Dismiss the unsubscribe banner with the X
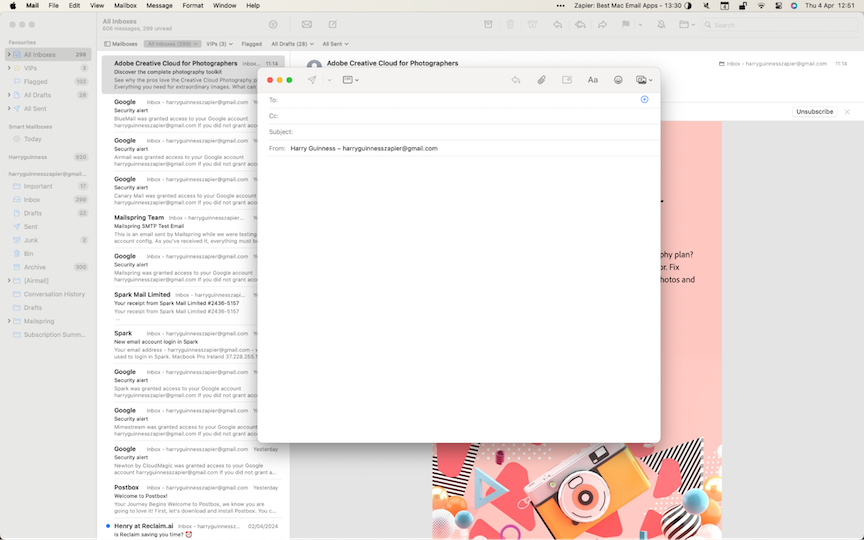This screenshot has height=540, width=864. tap(847, 112)
